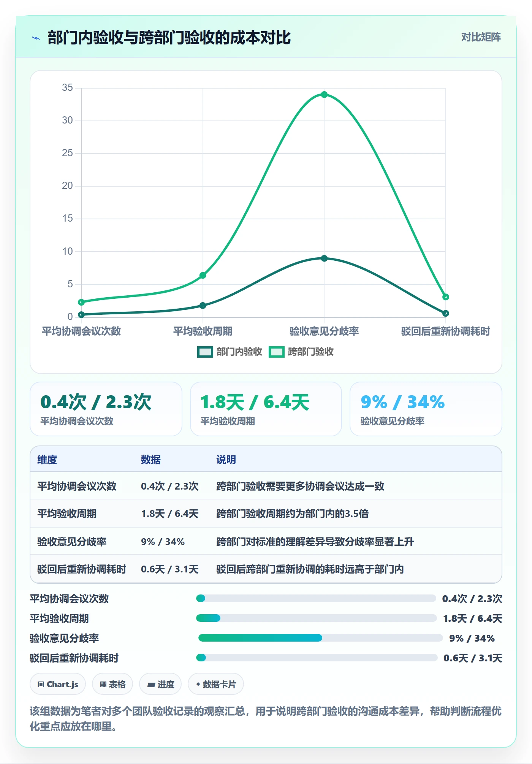Click the 跨部门验收 point at 驳回后重新协调耗时
This screenshot has width=532, height=764.
pyautogui.click(x=446, y=297)
